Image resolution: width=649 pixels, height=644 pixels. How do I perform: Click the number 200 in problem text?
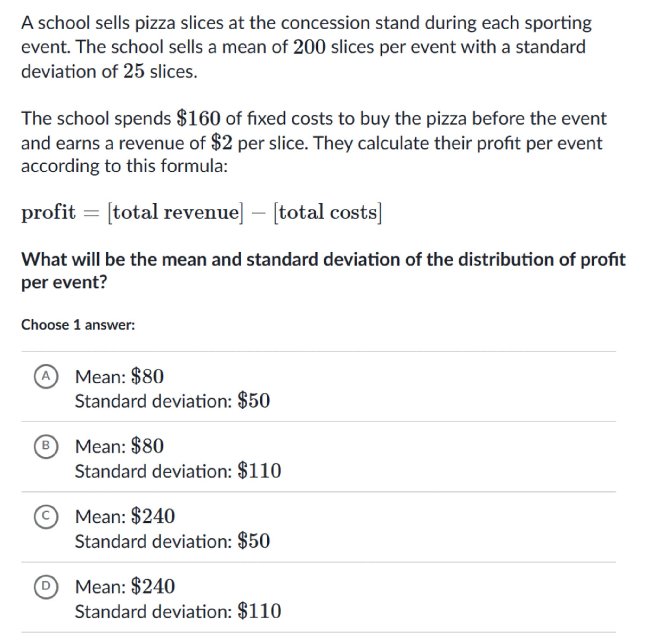(x=309, y=47)
